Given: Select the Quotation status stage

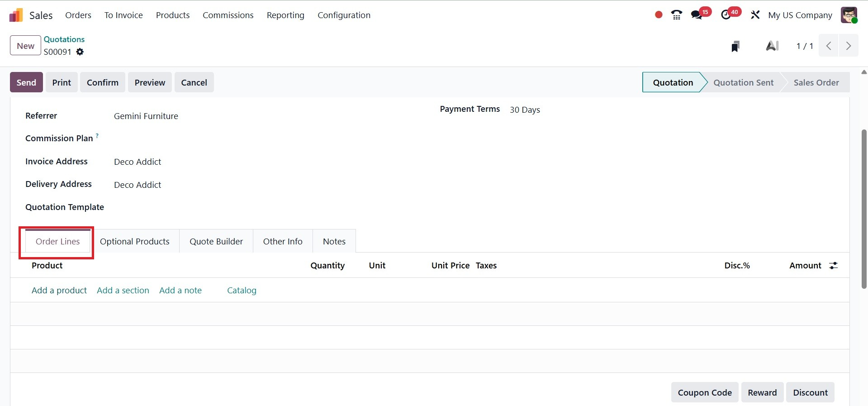Looking at the screenshot, I should (673, 82).
